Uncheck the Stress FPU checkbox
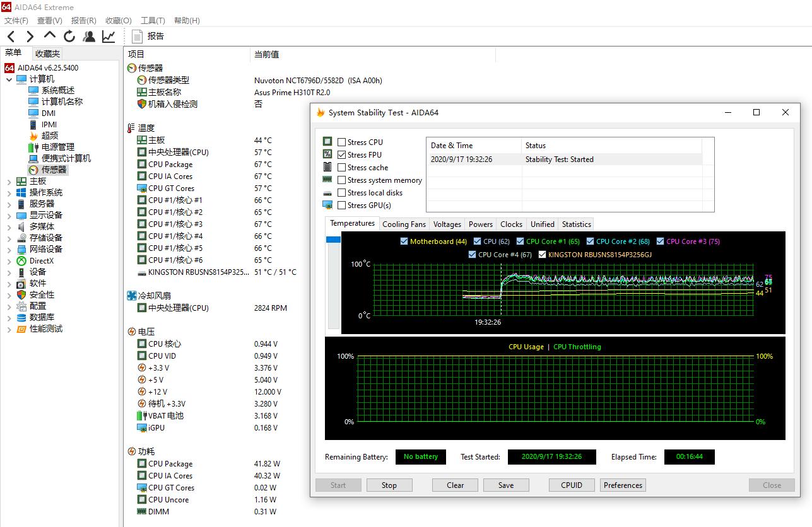Image resolution: width=812 pixels, height=527 pixels. click(x=342, y=155)
